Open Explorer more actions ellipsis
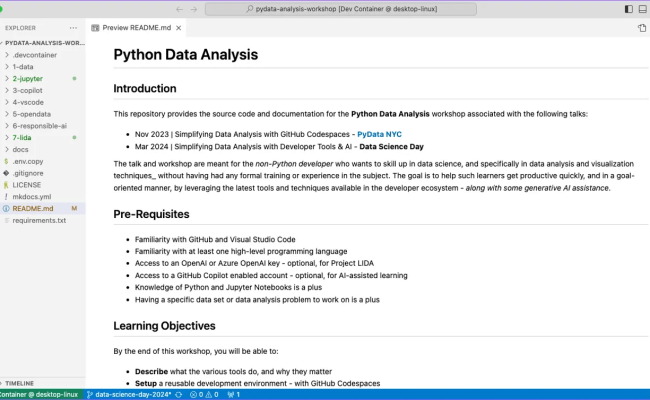The width and height of the screenshot is (650, 400). pos(73,28)
